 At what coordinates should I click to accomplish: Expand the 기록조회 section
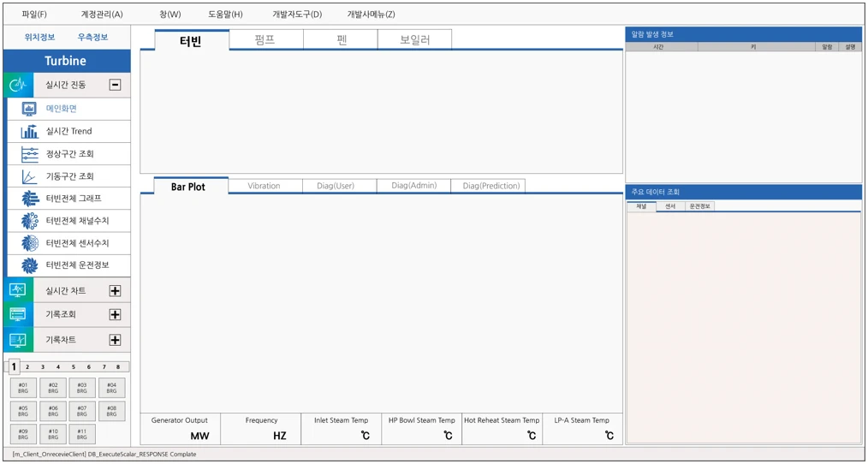[x=116, y=315]
